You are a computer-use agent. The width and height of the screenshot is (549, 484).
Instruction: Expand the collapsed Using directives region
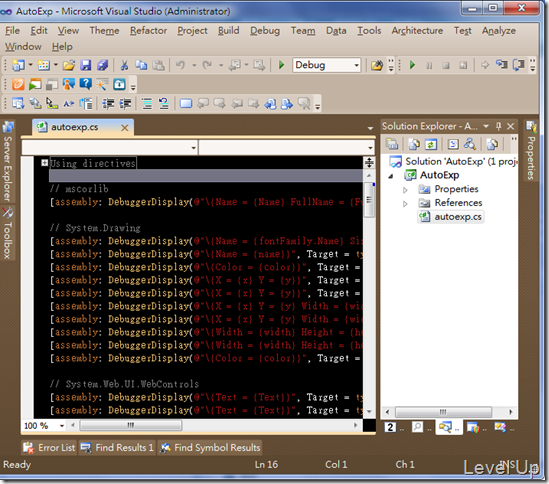click(44, 163)
